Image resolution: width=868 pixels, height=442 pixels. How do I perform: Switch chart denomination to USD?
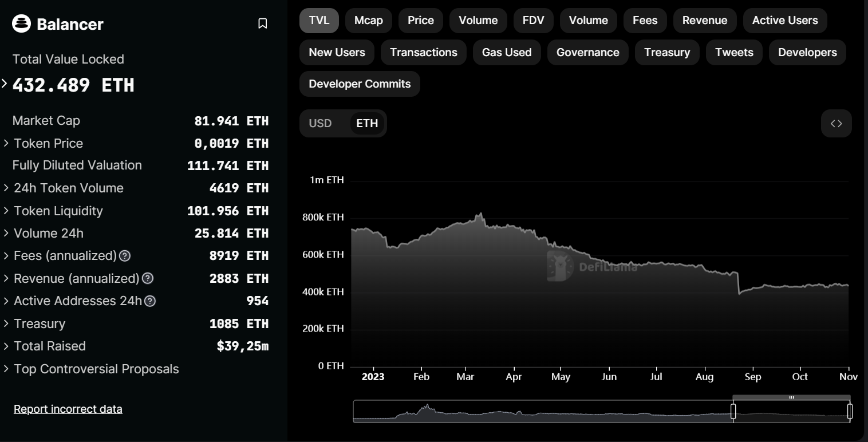pos(320,123)
